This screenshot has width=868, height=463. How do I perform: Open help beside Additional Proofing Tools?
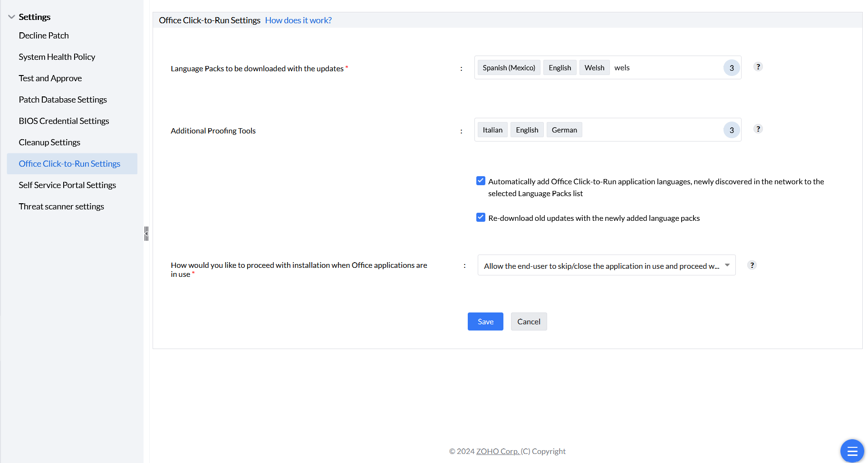[x=758, y=129]
